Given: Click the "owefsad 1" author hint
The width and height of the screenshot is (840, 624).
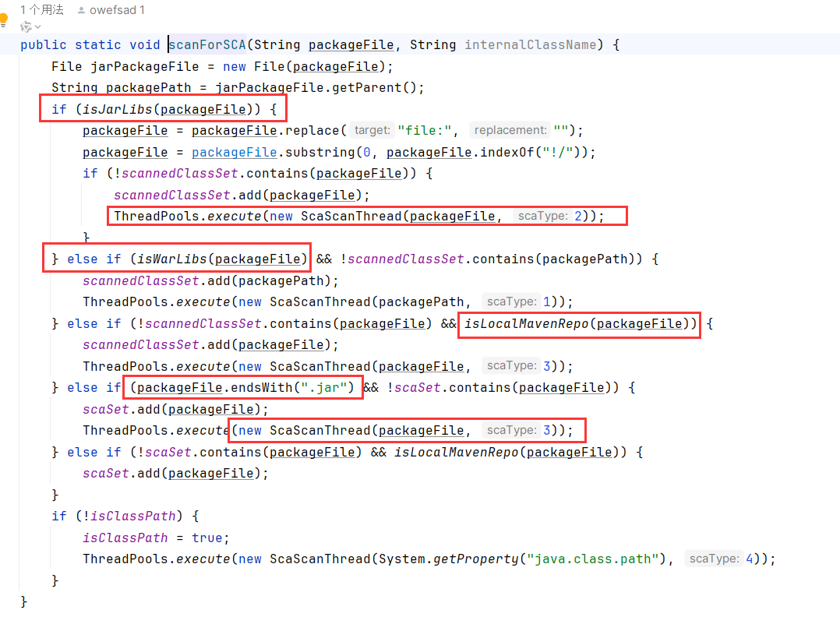Looking at the screenshot, I should pos(118,10).
